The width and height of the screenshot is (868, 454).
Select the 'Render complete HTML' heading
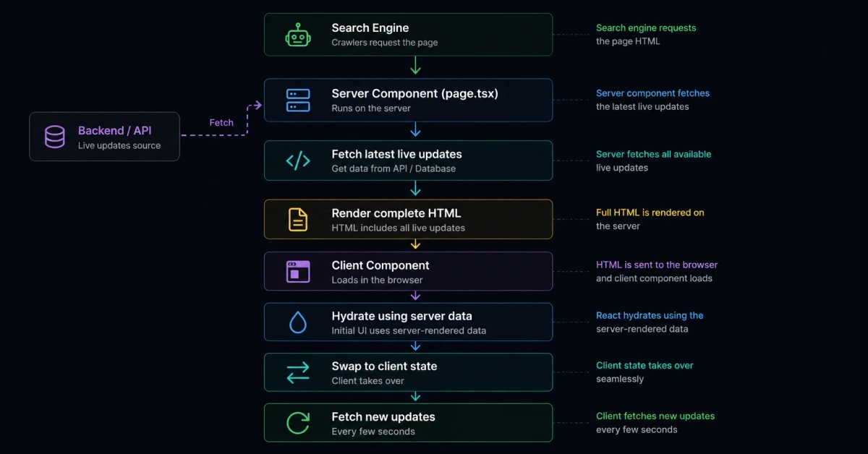point(396,213)
